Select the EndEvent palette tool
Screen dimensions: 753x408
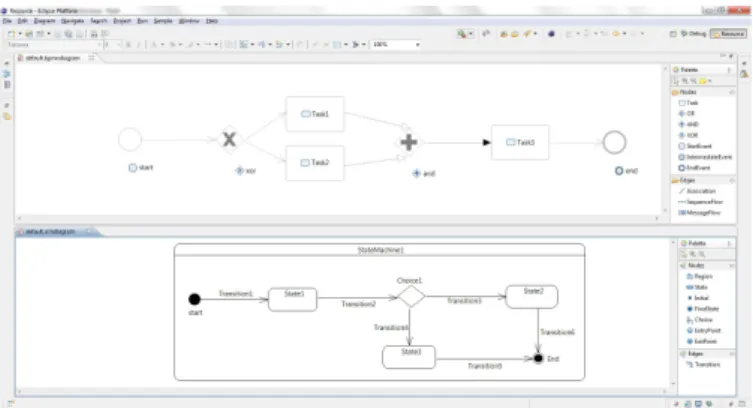pyautogui.click(x=694, y=168)
